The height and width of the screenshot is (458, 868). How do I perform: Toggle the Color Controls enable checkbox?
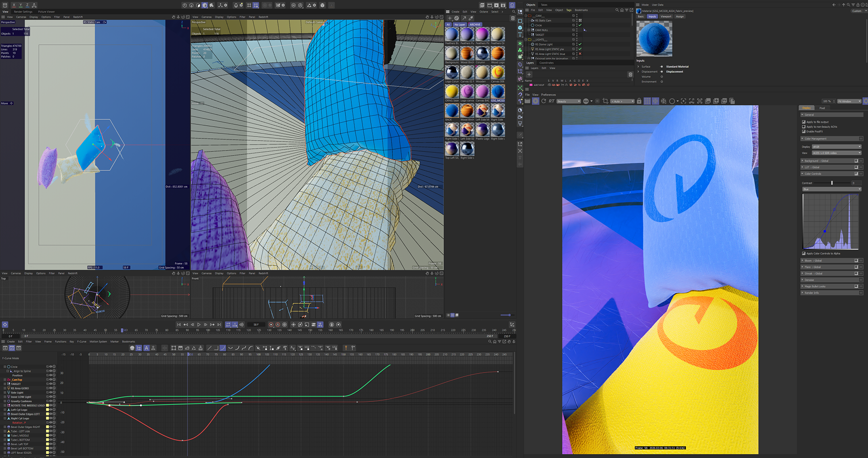click(856, 174)
